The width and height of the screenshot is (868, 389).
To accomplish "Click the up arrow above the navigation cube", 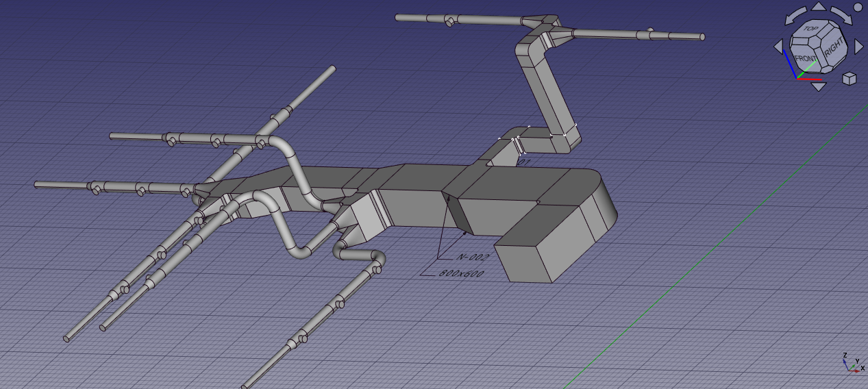I will tap(819, 7).
